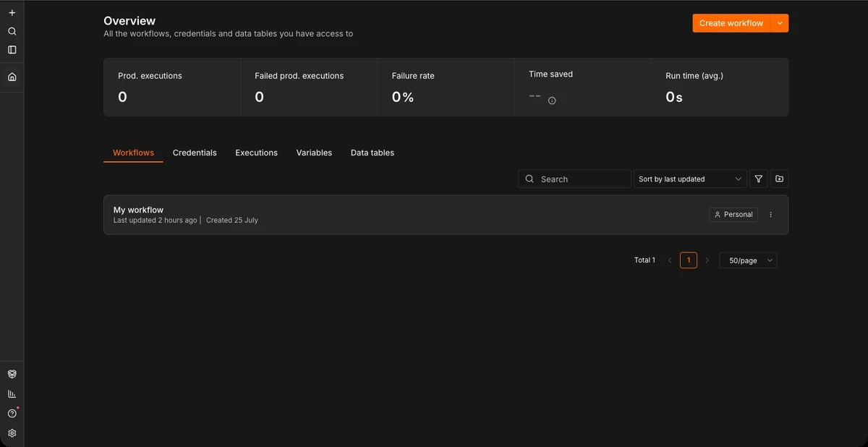Open search from the sidebar magnifier icon

(x=12, y=32)
